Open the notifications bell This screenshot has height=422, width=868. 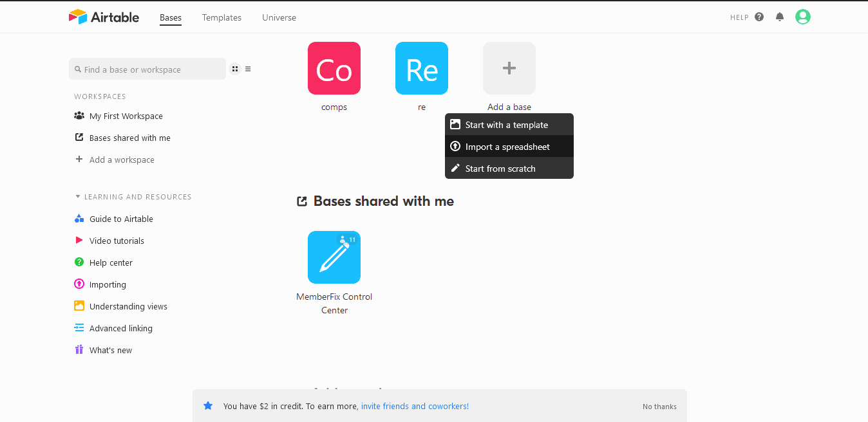[780, 17]
